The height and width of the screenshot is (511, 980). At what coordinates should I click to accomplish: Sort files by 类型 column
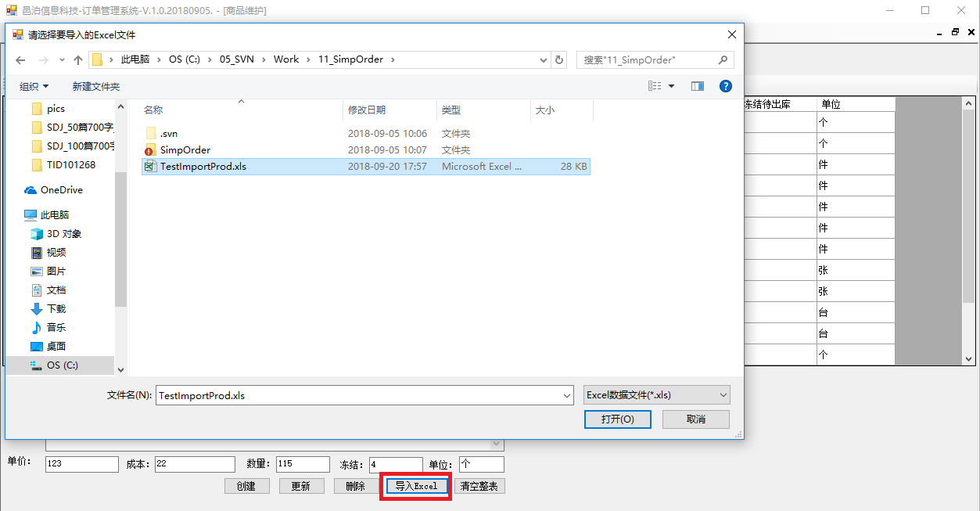click(483, 110)
